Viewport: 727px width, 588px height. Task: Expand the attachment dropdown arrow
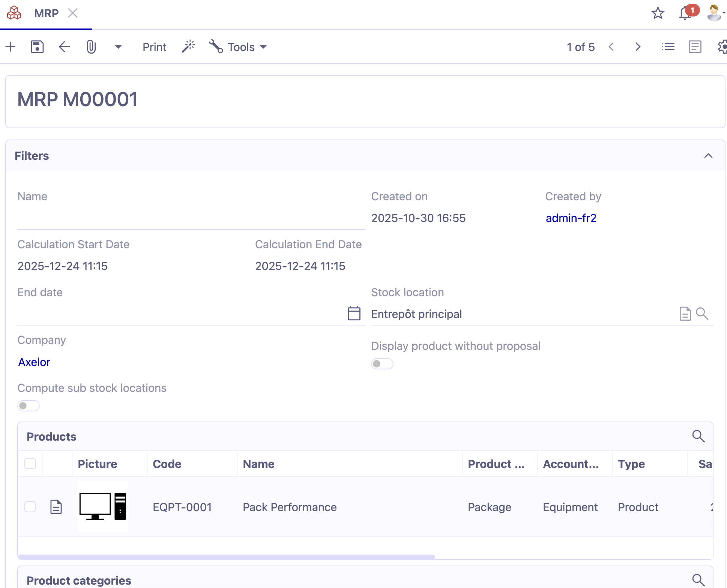click(x=118, y=46)
